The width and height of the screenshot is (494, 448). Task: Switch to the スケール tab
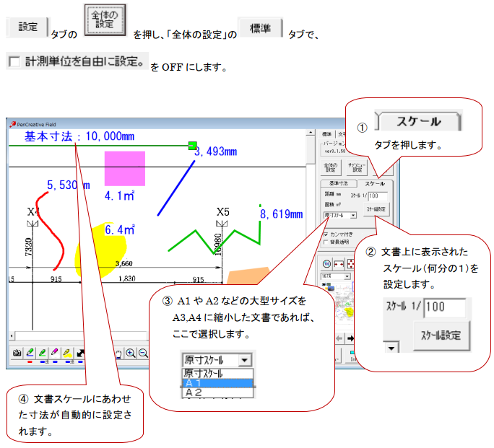375,183
